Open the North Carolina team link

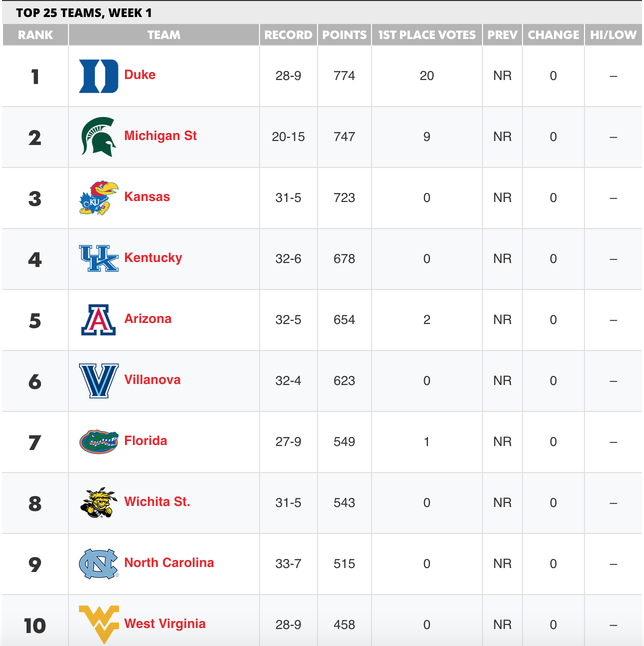pos(169,563)
